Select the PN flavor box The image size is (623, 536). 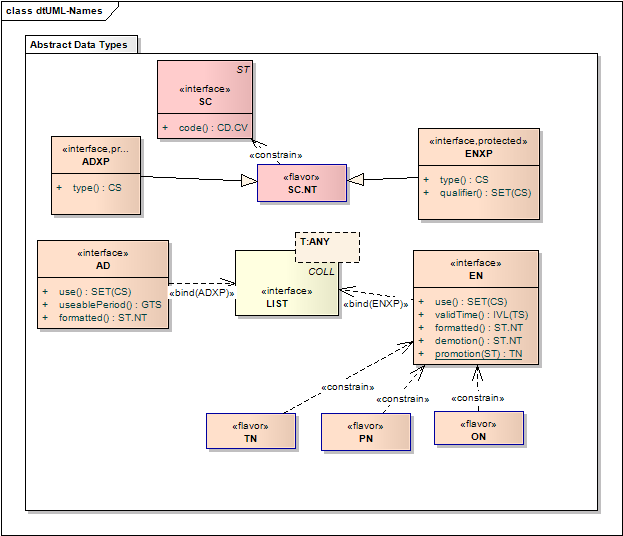pos(366,432)
